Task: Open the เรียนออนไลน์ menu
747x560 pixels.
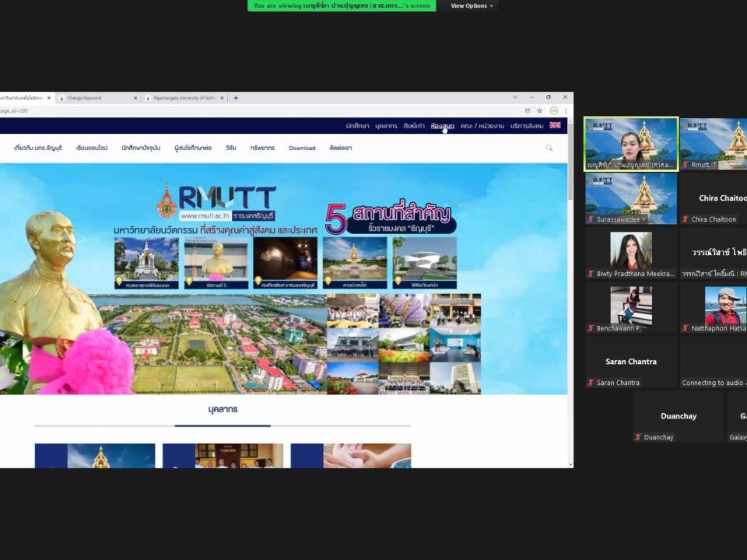Action: 92,148
